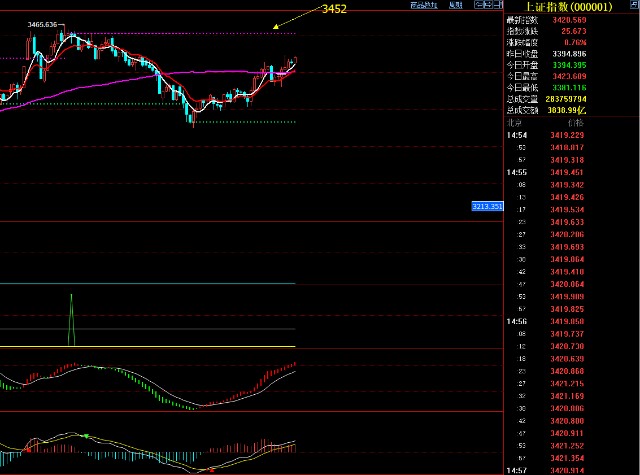This screenshot has height=475, width=640.
Task: Click the 14:54 row in the tick list
Action: (x=516, y=135)
